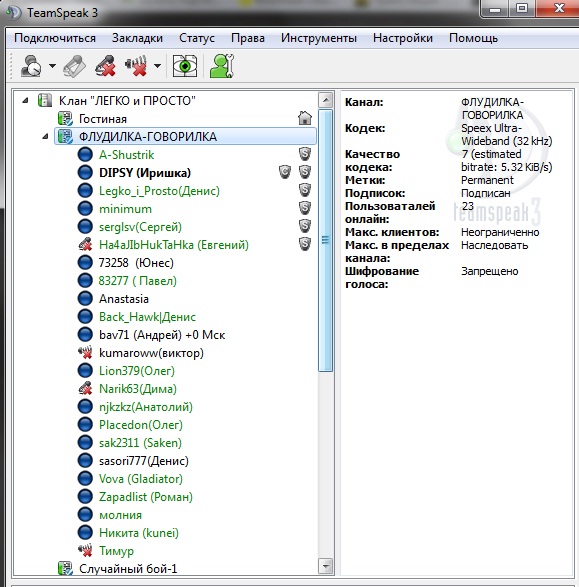Open the Инструменты menu
579x587 pixels.
point(319,38)
